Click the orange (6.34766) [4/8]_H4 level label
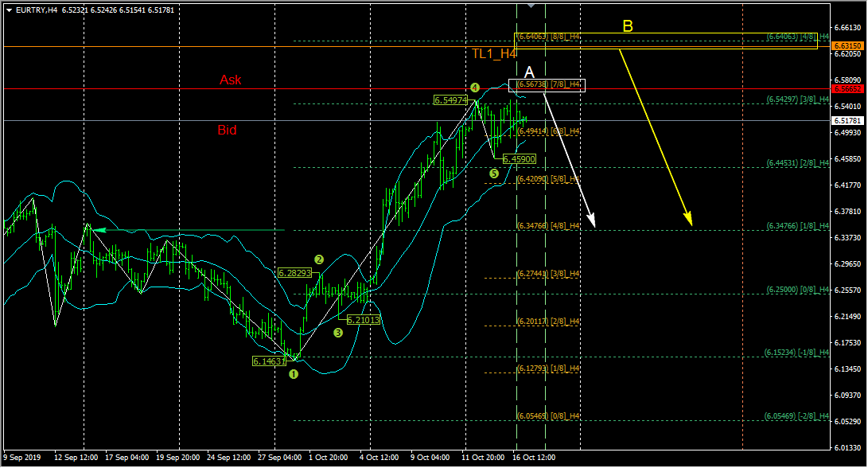868x468 pixels. tap(549, 226)
